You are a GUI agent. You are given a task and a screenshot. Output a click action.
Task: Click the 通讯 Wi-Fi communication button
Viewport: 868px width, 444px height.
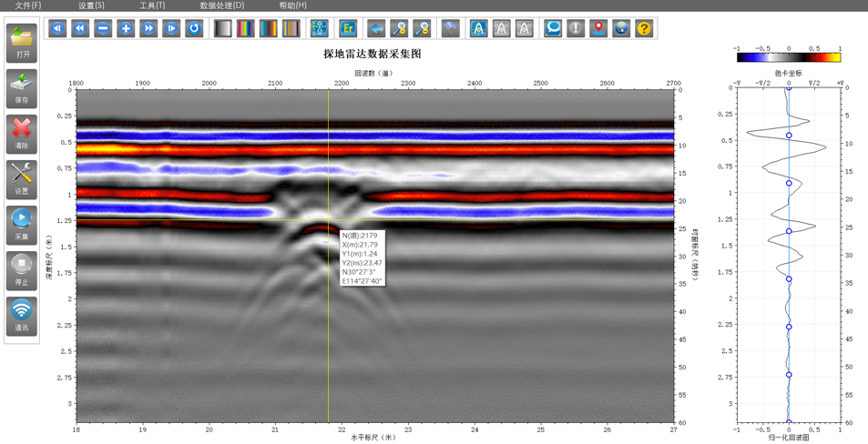(x=22, y=316)
